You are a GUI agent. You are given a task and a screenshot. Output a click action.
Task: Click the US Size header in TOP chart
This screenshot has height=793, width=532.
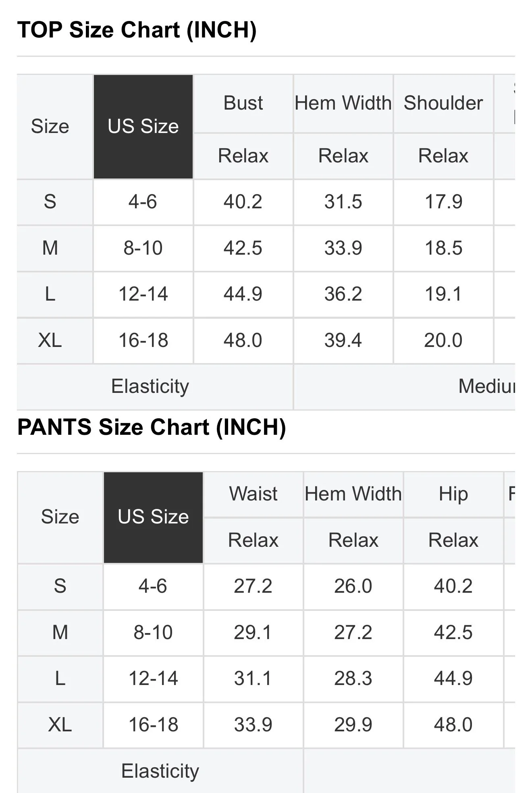(x=143, y=127)
